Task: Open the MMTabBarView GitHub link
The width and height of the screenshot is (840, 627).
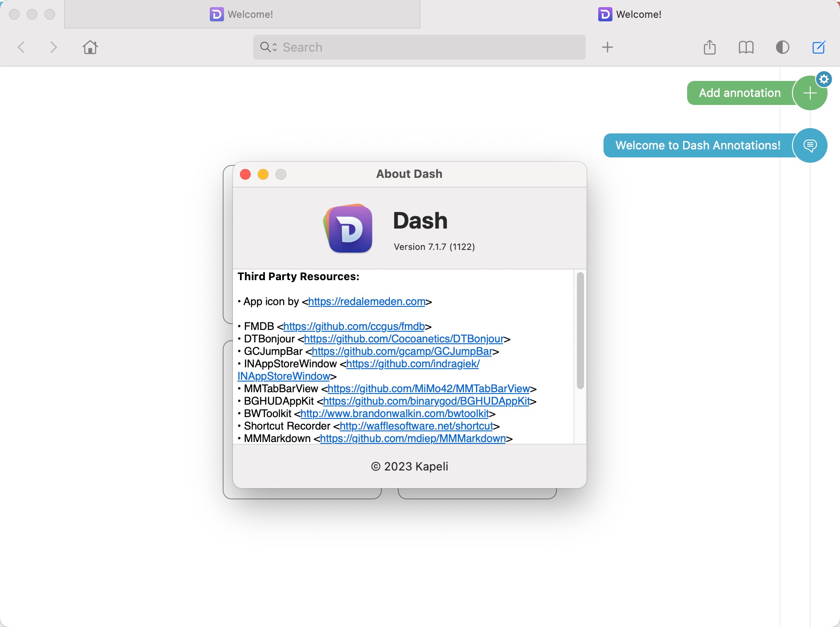Action: 429,389
